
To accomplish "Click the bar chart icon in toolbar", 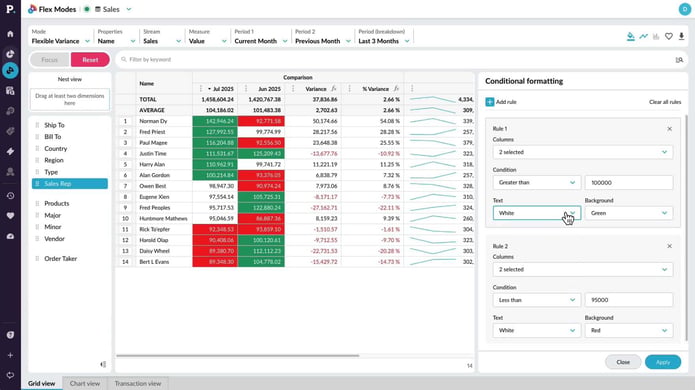I will (656, 36).
